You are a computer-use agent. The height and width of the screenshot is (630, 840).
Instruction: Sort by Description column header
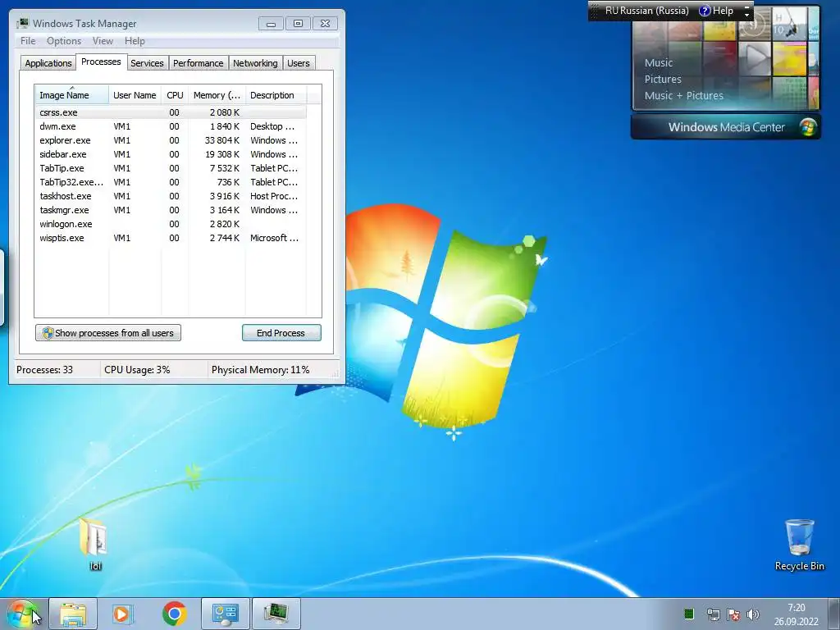click(x=276, y=95)
